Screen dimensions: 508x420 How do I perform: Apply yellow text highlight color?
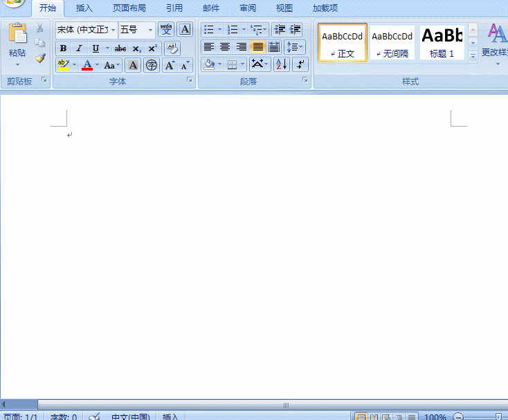(x=64, y=65)
